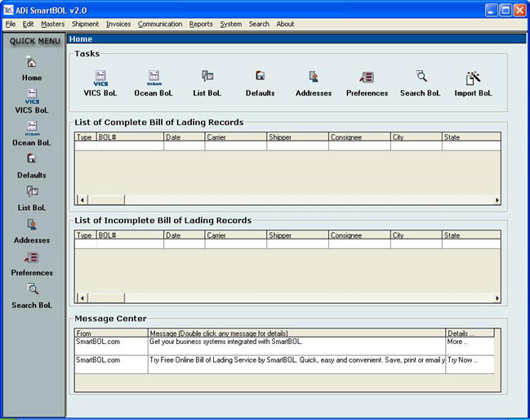Click the horizontal scrollbar thumb in the Incomplete records list
Screen dimensions: 530x420
point(106,298)
